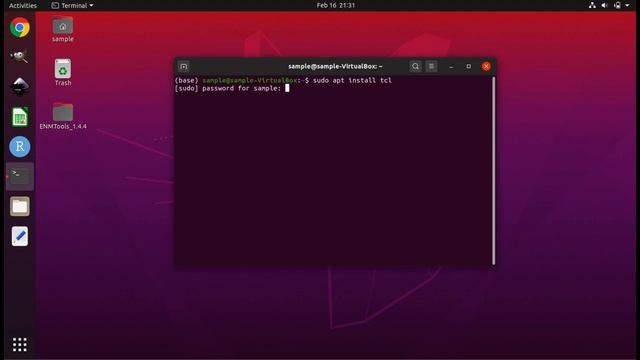Click the 'sudo apt install tcl' command text

tap(352, 80)
